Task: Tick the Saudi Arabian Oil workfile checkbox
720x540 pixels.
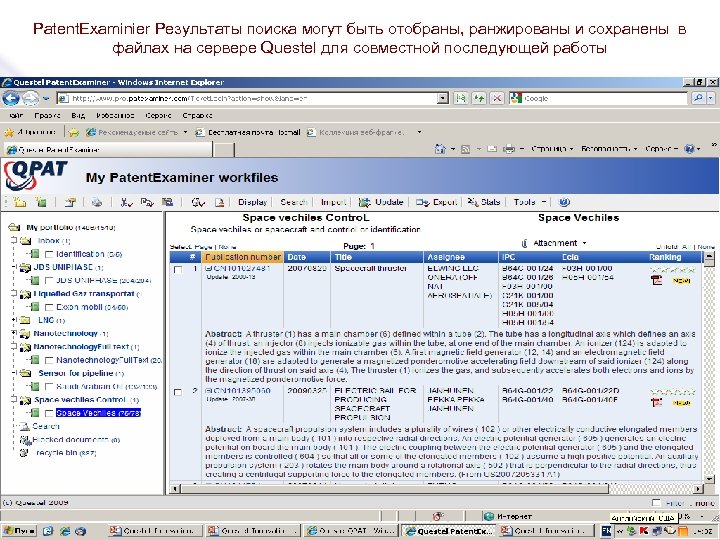Action: tap(49, 387)
